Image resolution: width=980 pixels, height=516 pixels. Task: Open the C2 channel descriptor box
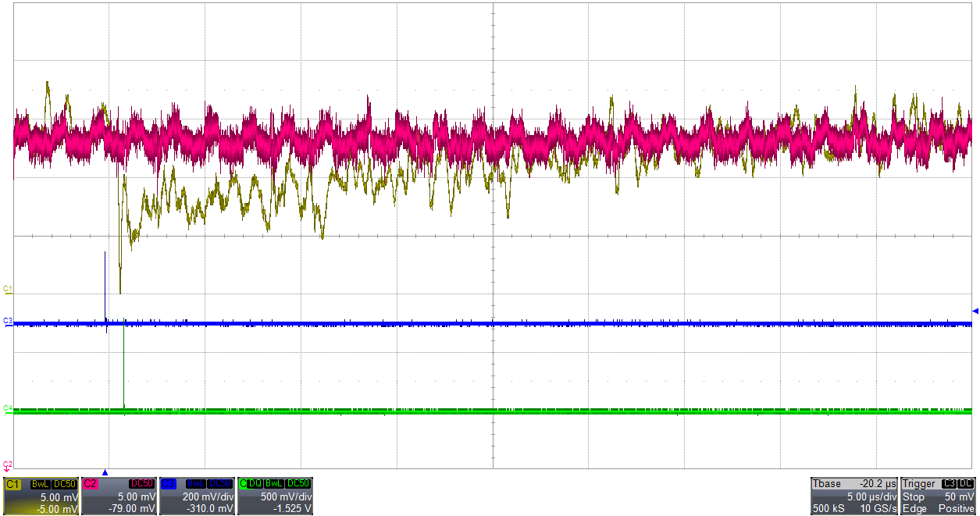119,496
